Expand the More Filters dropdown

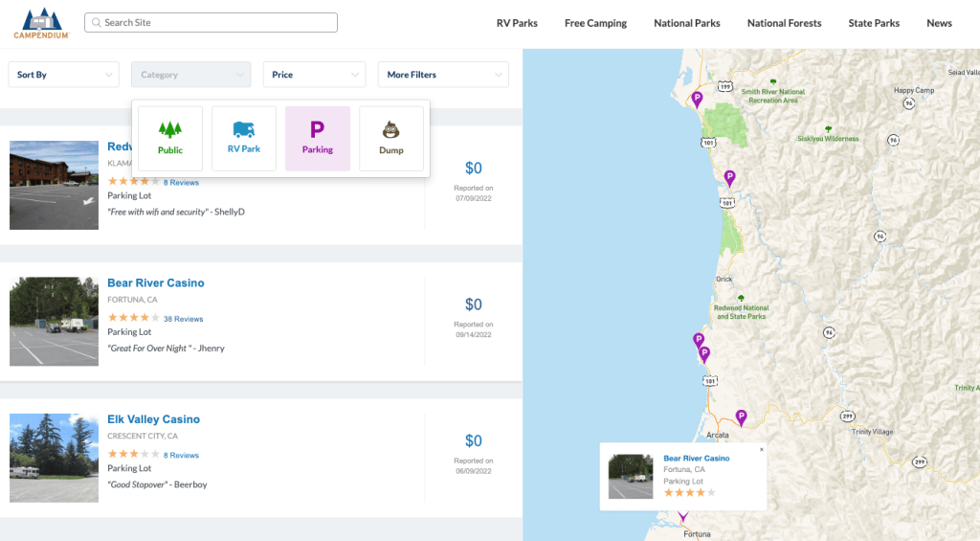click(443, 75)
